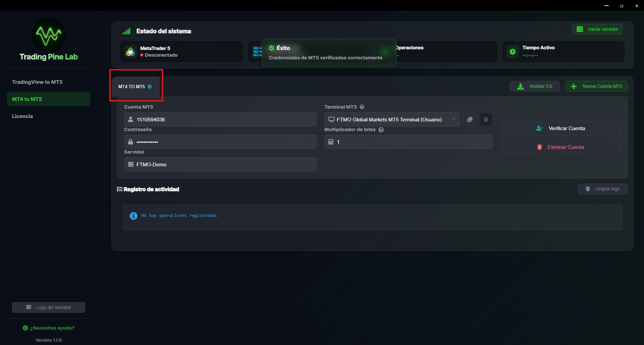Click the Terminal MT5 help question icon
This screenshot has width=644, height=345.
pyautogui.click(x=362, y=107)
